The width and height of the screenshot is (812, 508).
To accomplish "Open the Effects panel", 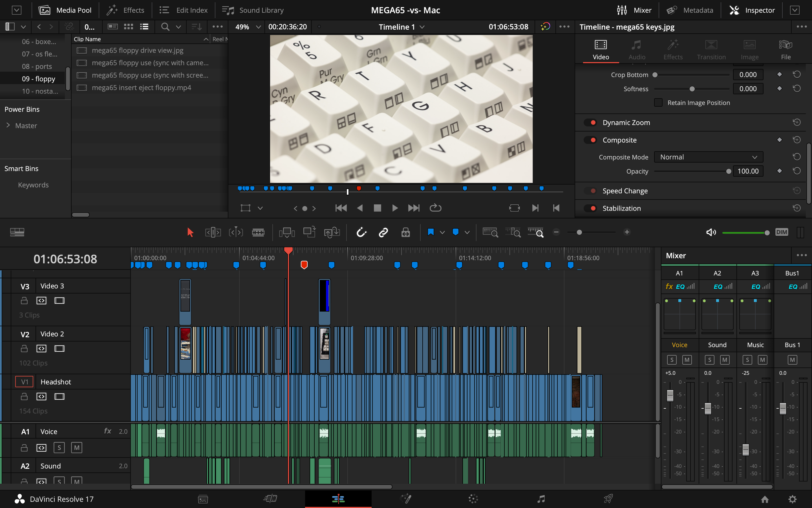I will pyautogui.click(x=125, y=10).
